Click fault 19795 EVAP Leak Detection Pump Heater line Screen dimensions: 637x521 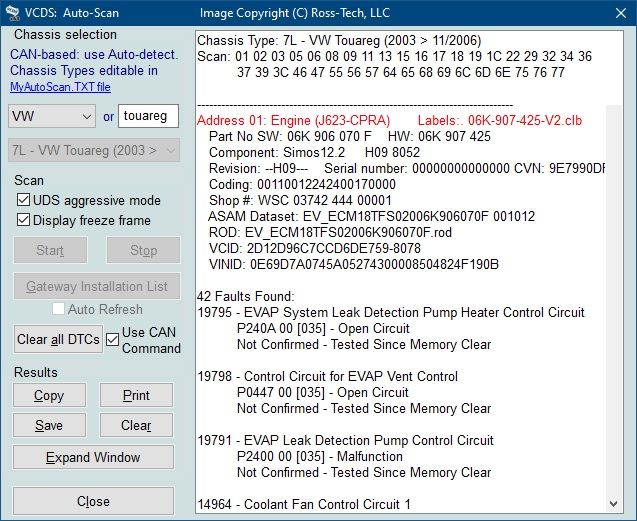pos(391,313)
